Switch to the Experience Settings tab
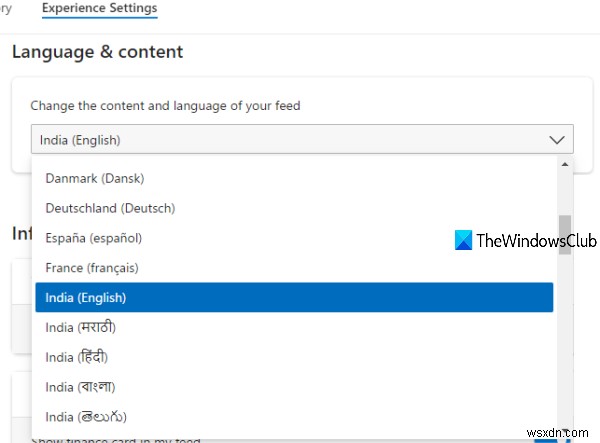 99,9
